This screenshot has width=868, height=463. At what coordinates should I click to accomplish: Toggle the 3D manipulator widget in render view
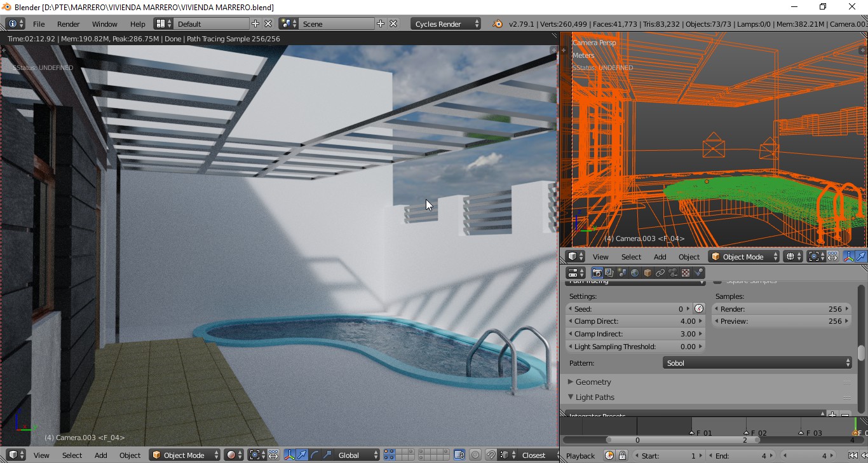pos(290,455)
